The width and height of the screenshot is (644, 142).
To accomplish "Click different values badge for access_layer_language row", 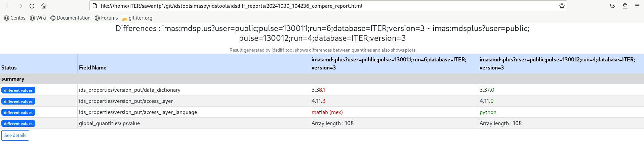I will 18,112.
